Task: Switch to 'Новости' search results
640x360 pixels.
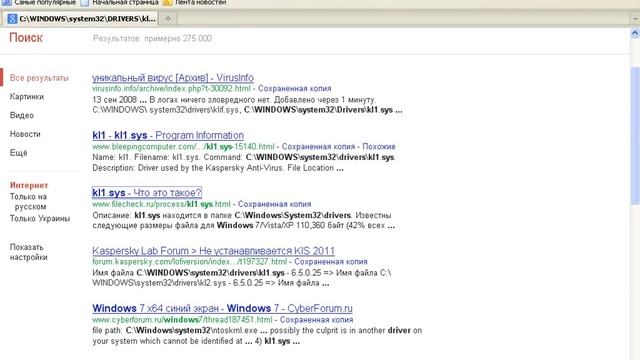Action: pos(25,134)
